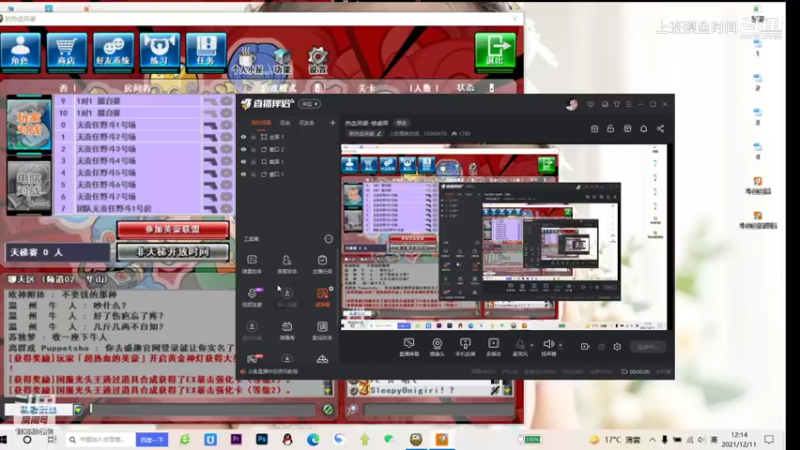
Task: Open the game 设置 gear icon
Action: pyautogui.click(x=317, y=61)
